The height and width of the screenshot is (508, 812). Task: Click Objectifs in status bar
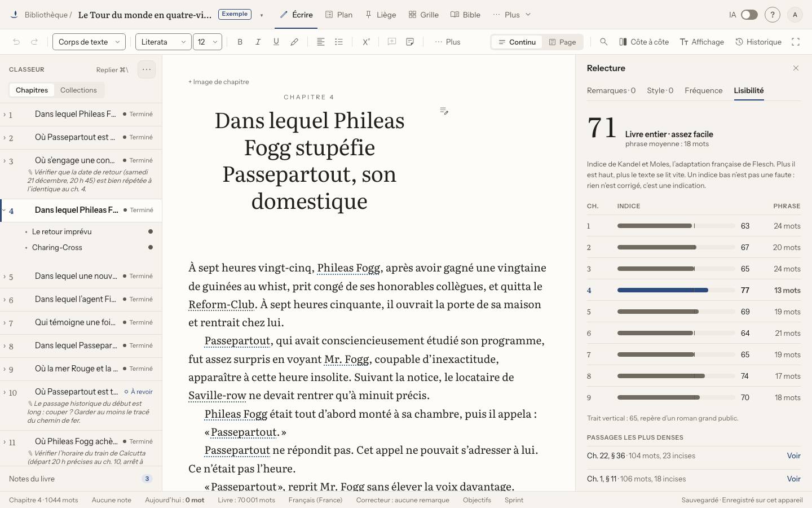tap(477, 500)
